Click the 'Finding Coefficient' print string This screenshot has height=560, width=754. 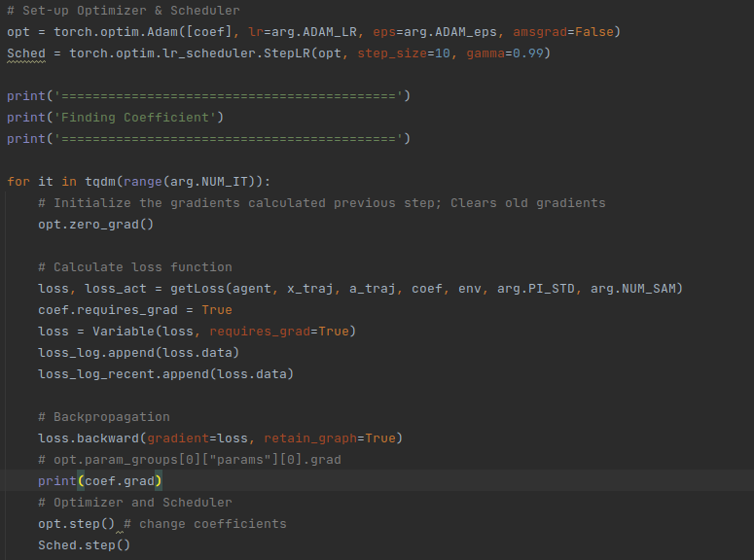click(135, 118)
